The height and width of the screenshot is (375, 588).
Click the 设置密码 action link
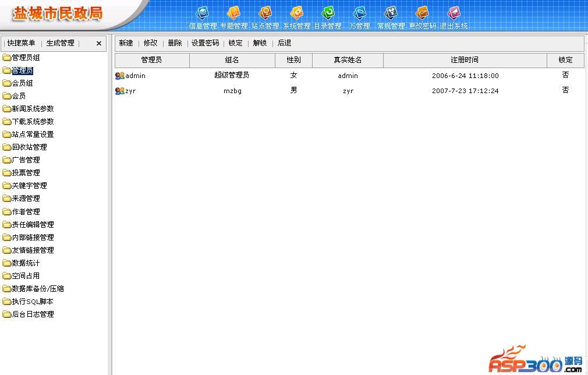(205, 43)
